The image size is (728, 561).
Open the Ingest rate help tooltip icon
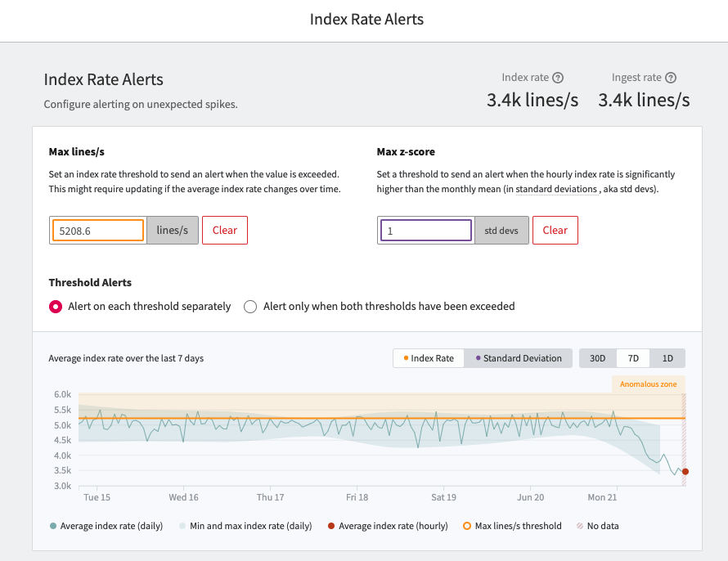coord(671,78)
